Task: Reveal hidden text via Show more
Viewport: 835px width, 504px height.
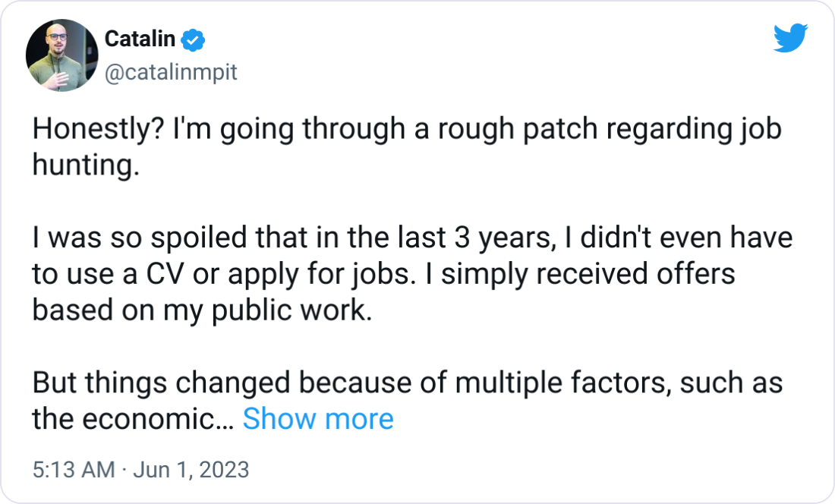Action: 318,418
